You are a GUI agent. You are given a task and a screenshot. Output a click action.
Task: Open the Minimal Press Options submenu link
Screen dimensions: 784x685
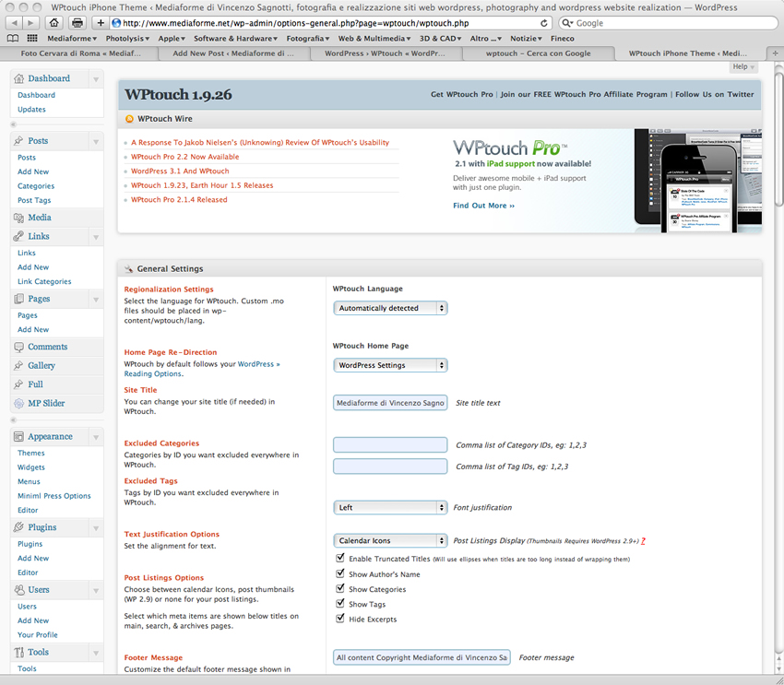pyautogui.click(x=54, y=496)
